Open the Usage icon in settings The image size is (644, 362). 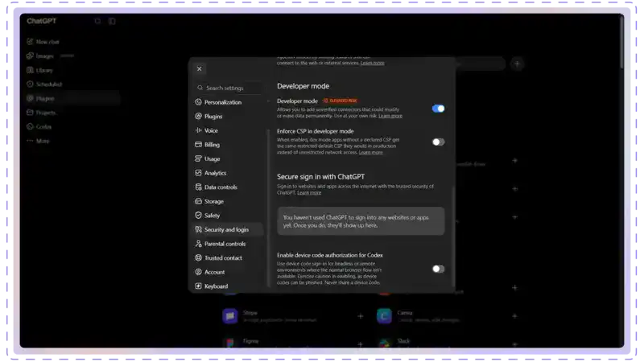click(x=198, y=158)
